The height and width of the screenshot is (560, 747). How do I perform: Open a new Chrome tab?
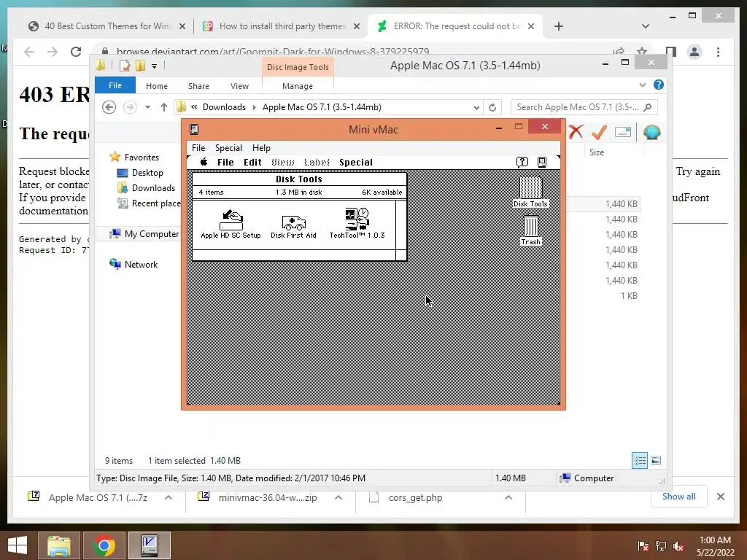click(x=559, y=26)
